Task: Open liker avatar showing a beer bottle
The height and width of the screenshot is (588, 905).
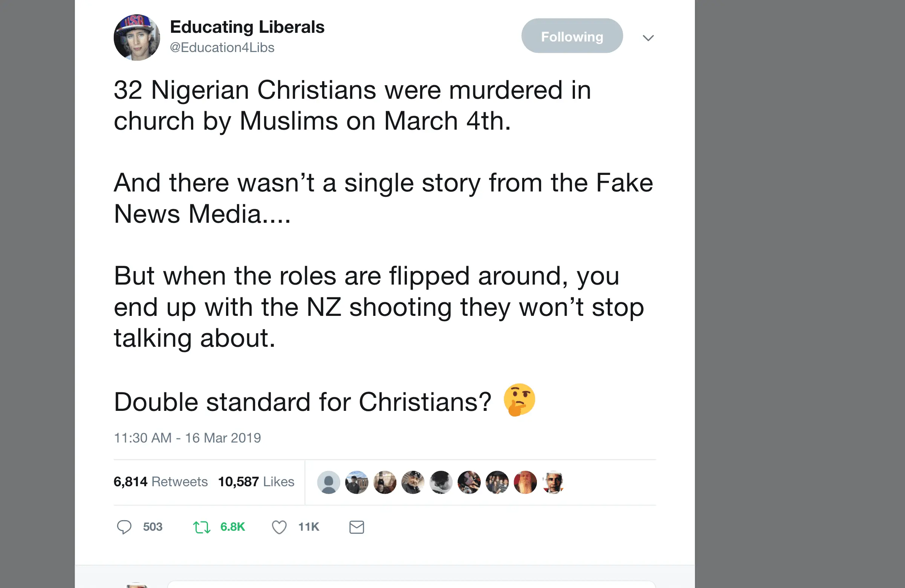Action: (385, 482)
